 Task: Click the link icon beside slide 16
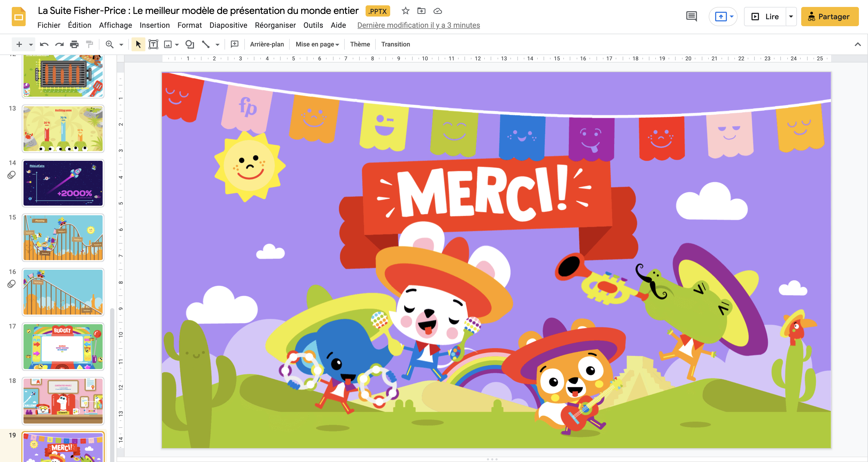point(11,284)
